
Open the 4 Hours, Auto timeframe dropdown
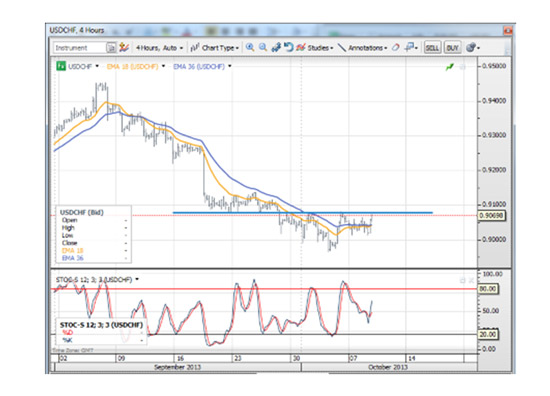click(159, 48)
